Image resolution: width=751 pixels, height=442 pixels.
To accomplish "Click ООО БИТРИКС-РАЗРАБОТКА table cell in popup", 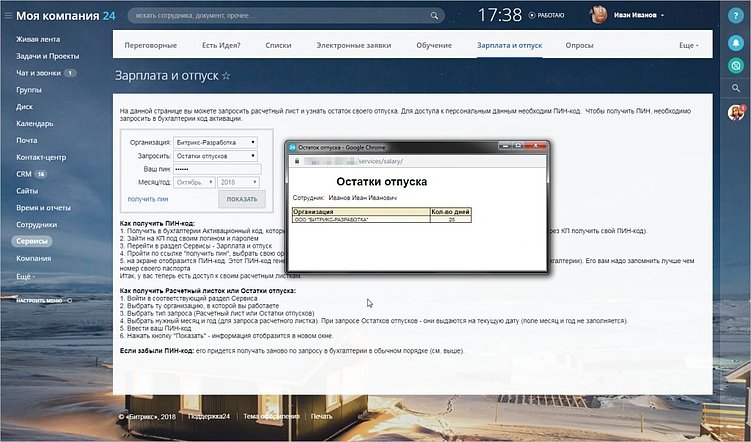I will pyautogui.click(x=361, y=219).
